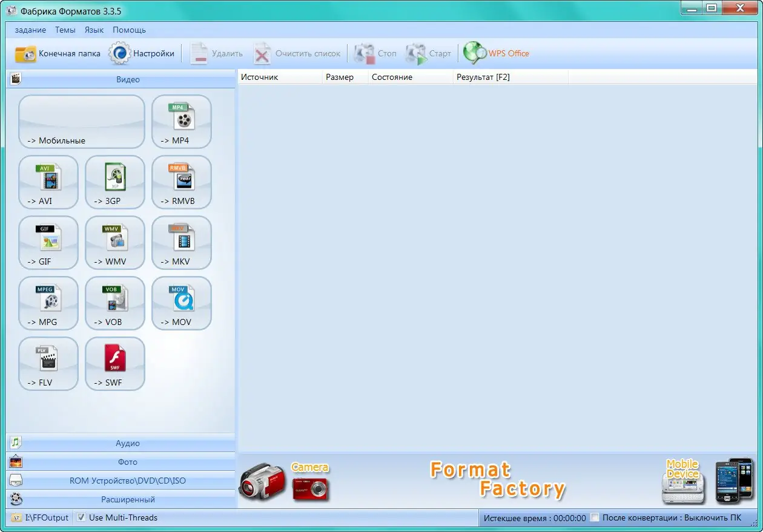Screen dimensions: 763x532
Task: Sort by the Размер column header
Action: (x=345, y=77)
